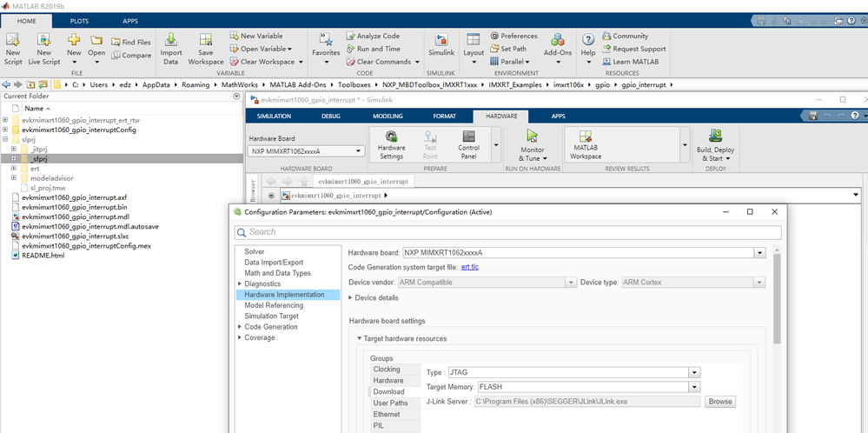
Task: Click Learn MATLAB
Action: coord(631,62)
